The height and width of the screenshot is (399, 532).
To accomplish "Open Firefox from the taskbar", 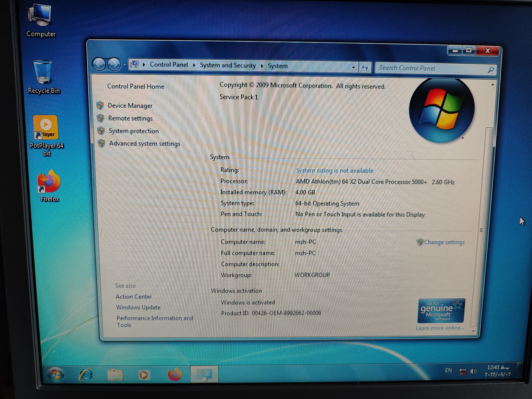I will coord(174,375).
